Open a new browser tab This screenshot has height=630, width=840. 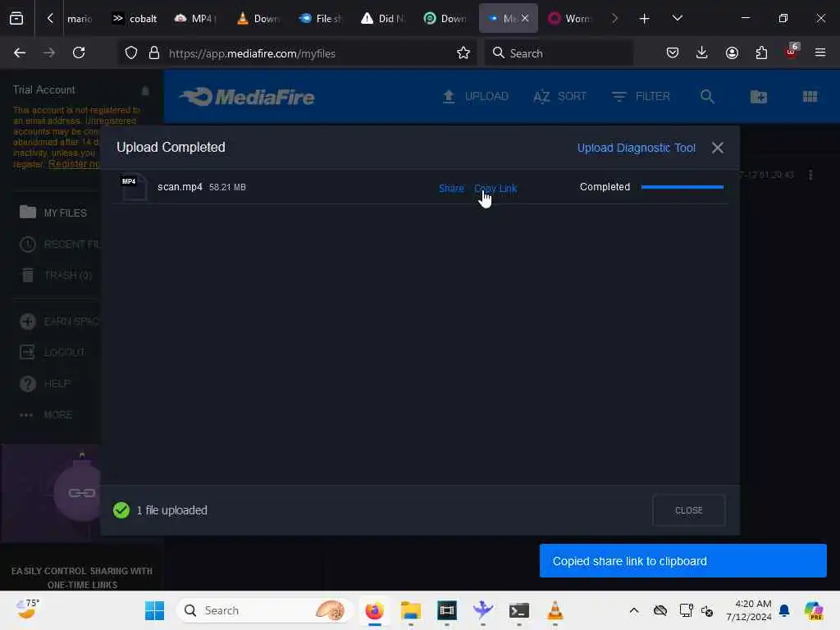pyautogui.click(x=645, y=19)
